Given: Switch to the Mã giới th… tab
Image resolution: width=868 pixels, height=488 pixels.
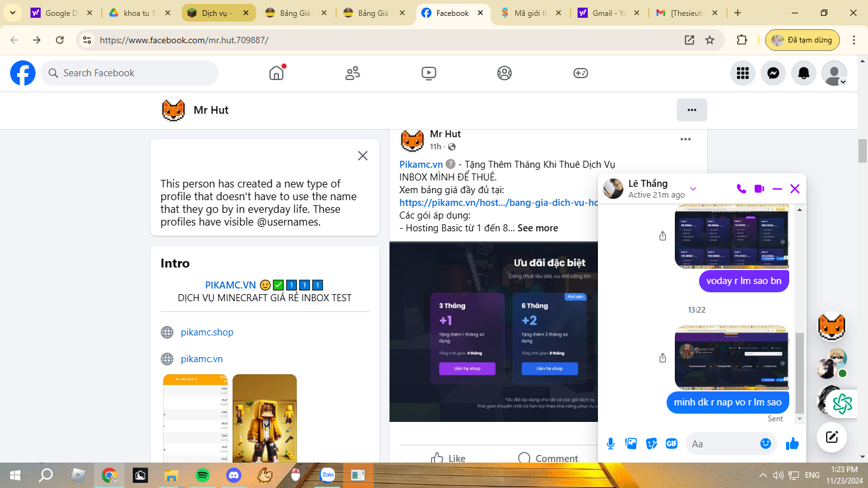Looking at the screenshot, I should point(531,13).
